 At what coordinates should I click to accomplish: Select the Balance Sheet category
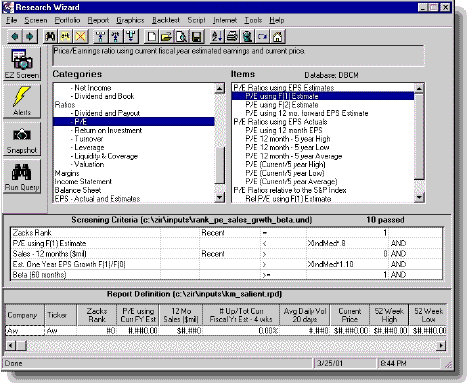pyautogui.click(x=78, y=190)
